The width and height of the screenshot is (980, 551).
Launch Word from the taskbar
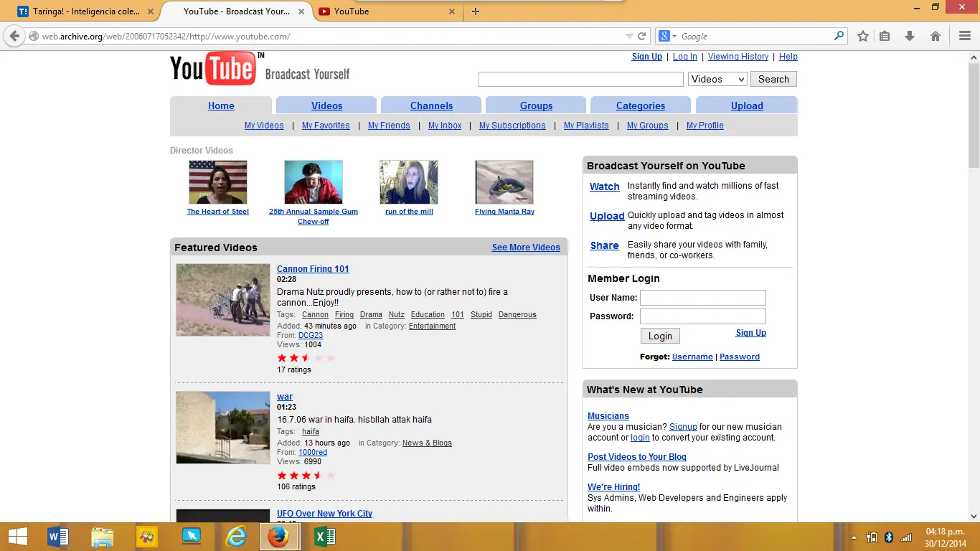click(x=57, y=537)
